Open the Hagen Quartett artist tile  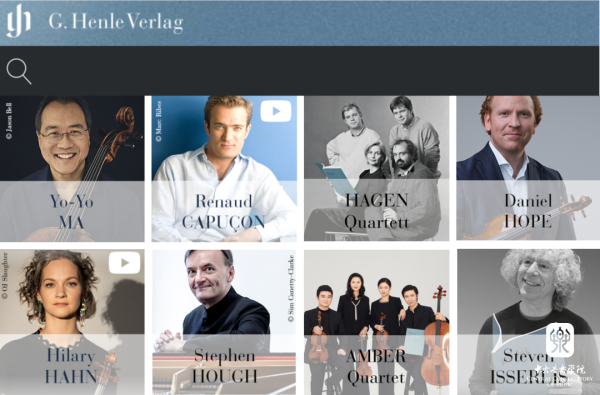[377, 168]
